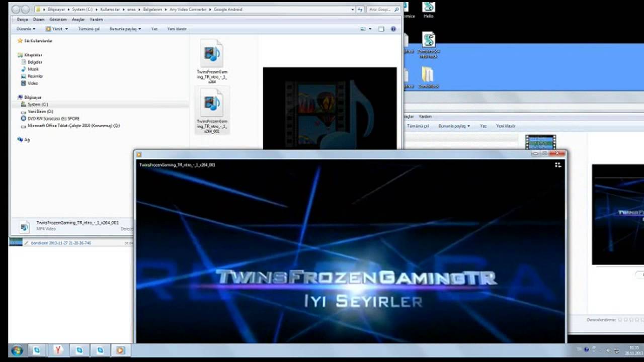Click the bandicam 2013-11-27 file row
Image resolution: width=644 pixels, height=362 pixels.
(x=71, y=243)
